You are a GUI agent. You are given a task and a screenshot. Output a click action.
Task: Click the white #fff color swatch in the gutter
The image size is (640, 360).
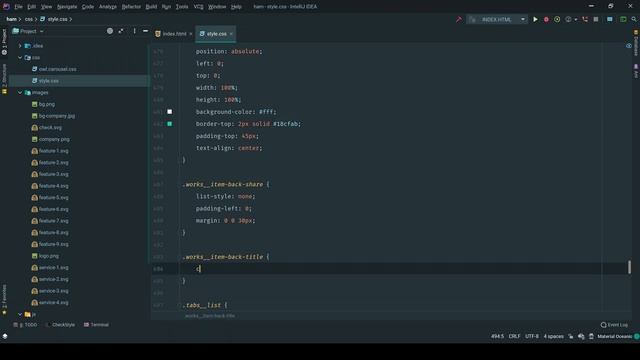click(169, 112)
